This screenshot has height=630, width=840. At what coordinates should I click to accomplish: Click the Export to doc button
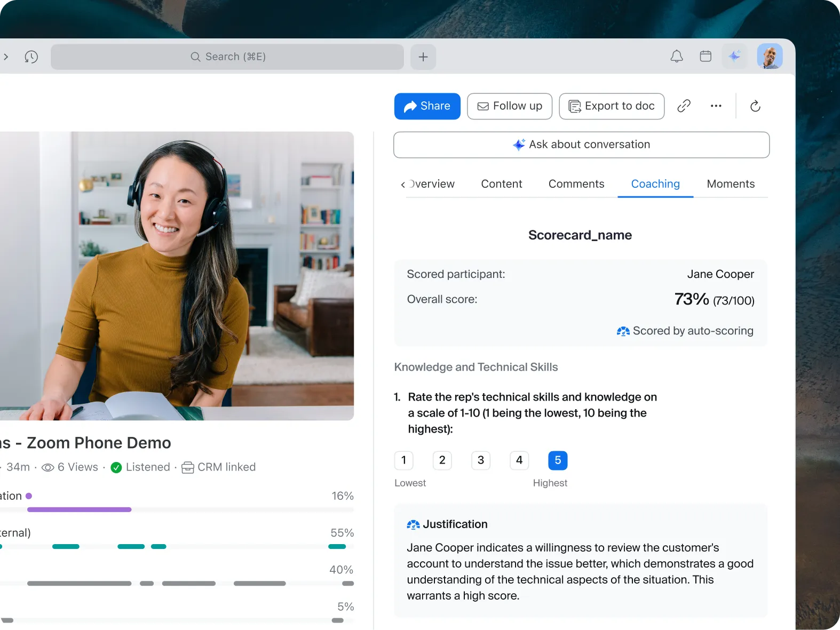coord(612,106)
